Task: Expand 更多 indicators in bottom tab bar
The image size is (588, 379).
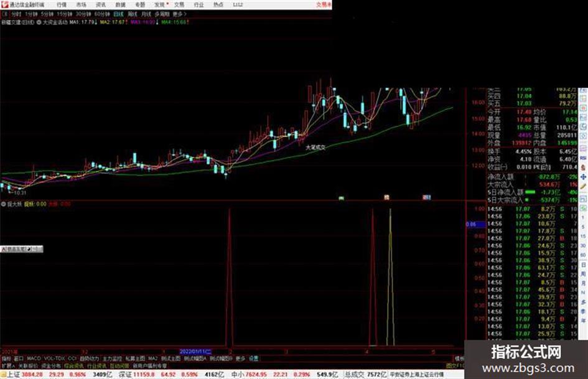Action: click(240, 358)
